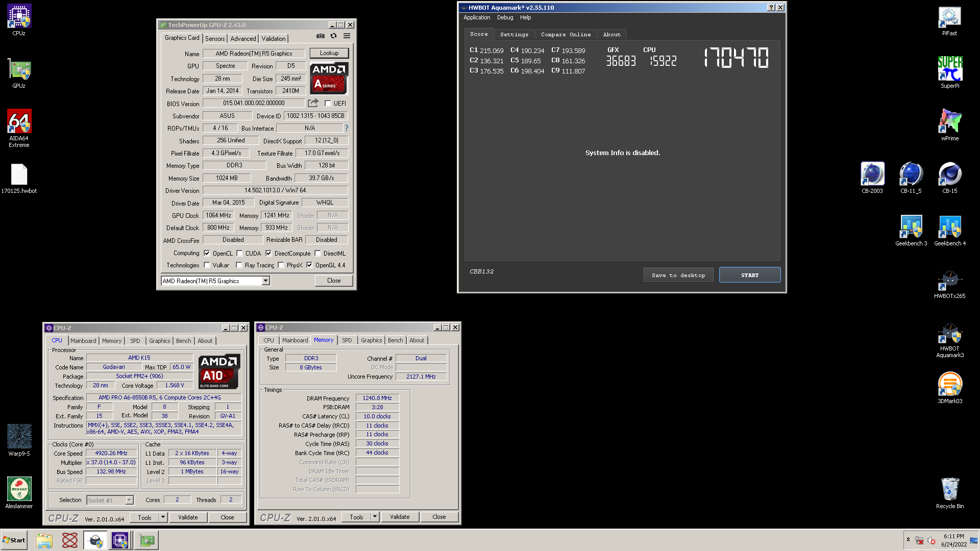Launch the 3DMark03 desktop icon
This screenshot has height=551, width=980.
pos(949,388)
